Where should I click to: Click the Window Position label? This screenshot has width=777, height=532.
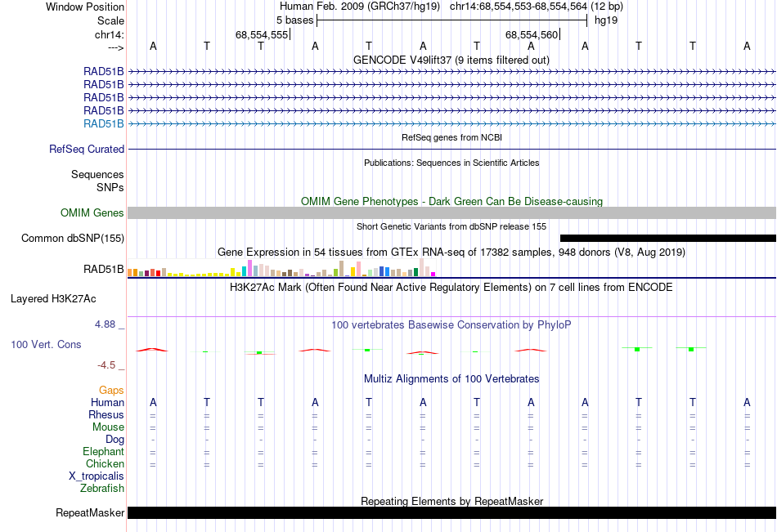pos(85,7)
